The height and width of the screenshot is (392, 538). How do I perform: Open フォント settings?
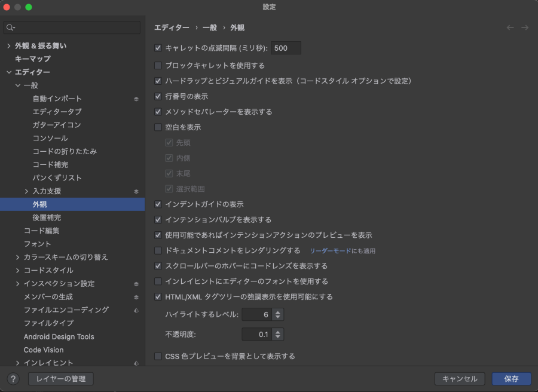coord(38,244)
